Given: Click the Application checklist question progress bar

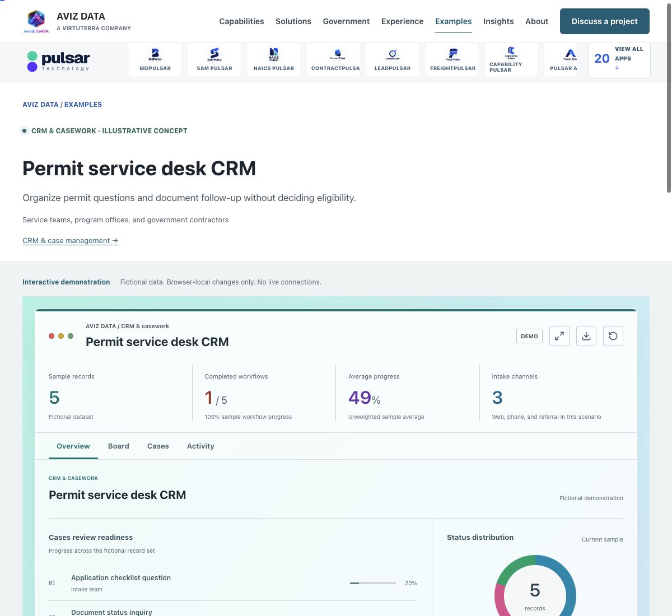Looking at the screenshot, I should [x=373, y=583].
